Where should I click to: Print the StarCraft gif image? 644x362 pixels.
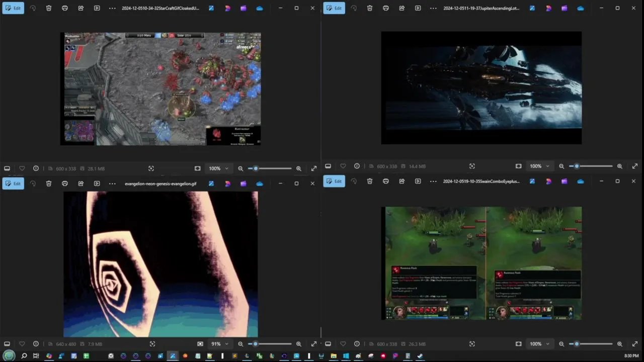tap(65, 8)
